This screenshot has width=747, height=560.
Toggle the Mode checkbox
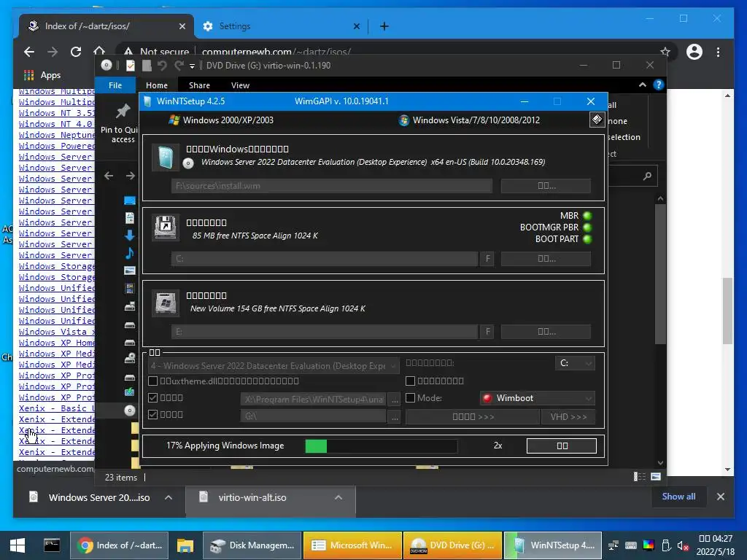tap(410, 397)
